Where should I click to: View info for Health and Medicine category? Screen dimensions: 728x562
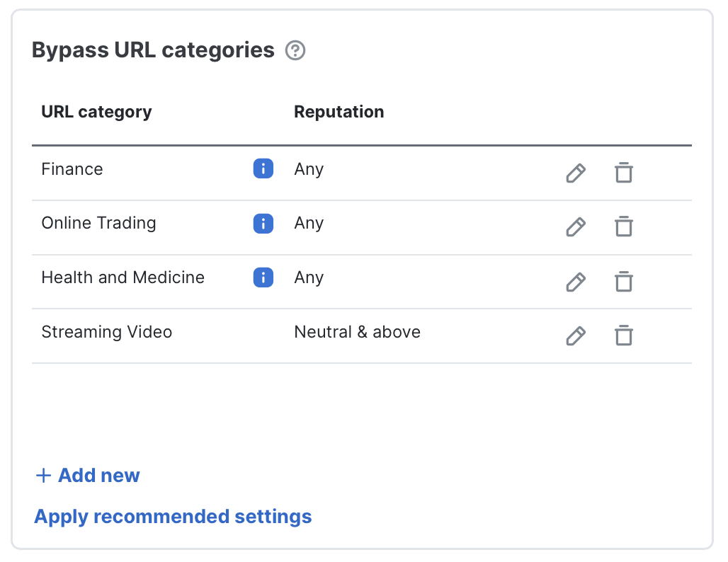pos(262,277)
